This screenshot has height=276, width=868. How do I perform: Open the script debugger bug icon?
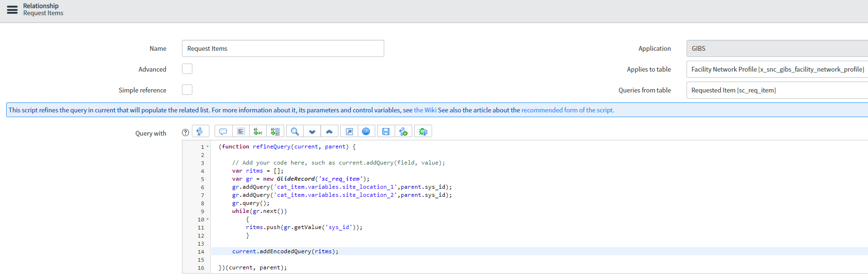pyautogui.click(x=423, y=131)
